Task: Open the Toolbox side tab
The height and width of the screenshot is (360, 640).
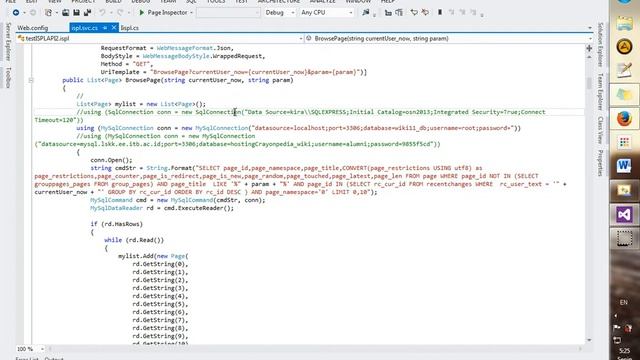Action: click(x=8, y=77)
